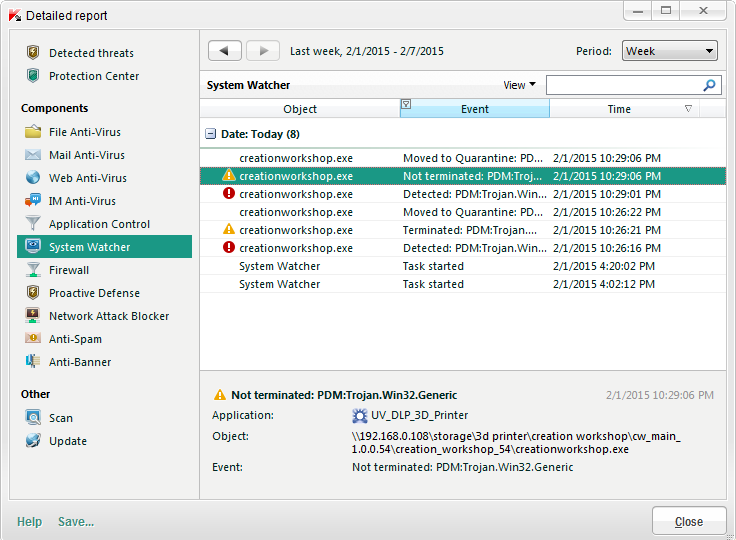
Task: Click inside the search text field
Action: pyautogui.click(x=622, y=86)
